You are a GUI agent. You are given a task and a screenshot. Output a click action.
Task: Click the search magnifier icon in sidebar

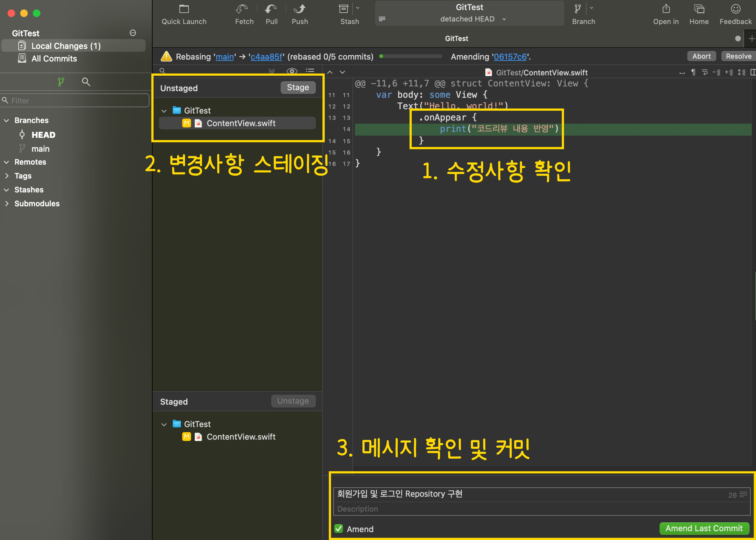point(86,82)
